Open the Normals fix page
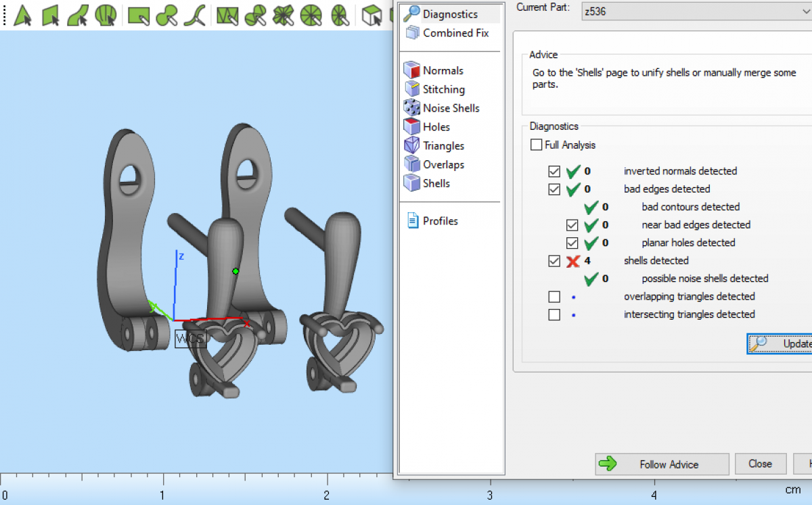The width and height of the screenshot is (812, 505). tap(443, 70)
